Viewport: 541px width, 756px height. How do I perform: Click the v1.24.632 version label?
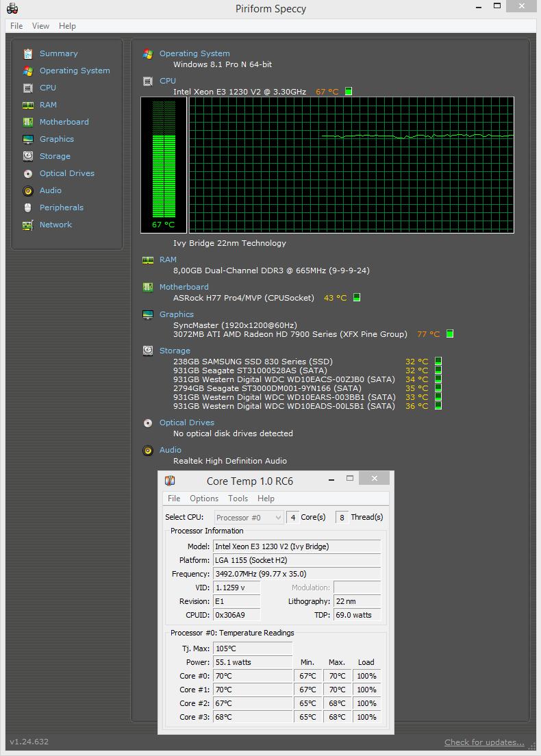click(29, 742)
